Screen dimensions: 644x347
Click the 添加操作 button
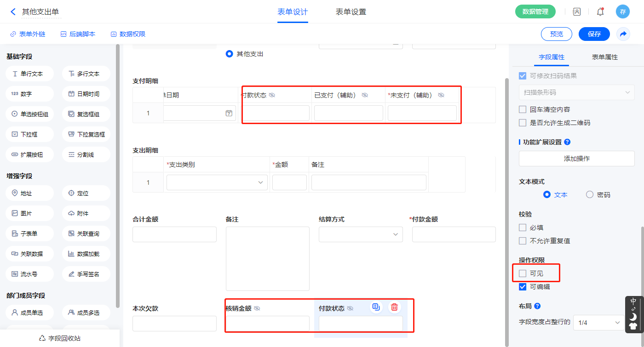point(576,159)
